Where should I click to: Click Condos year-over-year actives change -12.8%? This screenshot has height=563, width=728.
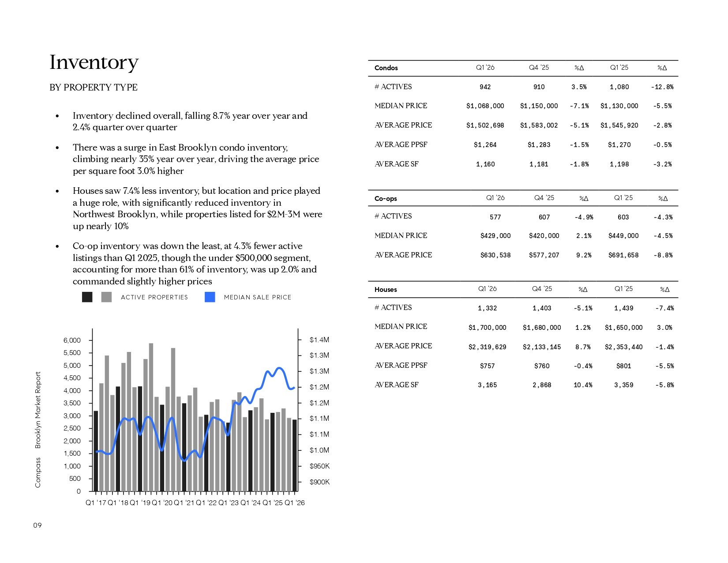pos(662,87)
